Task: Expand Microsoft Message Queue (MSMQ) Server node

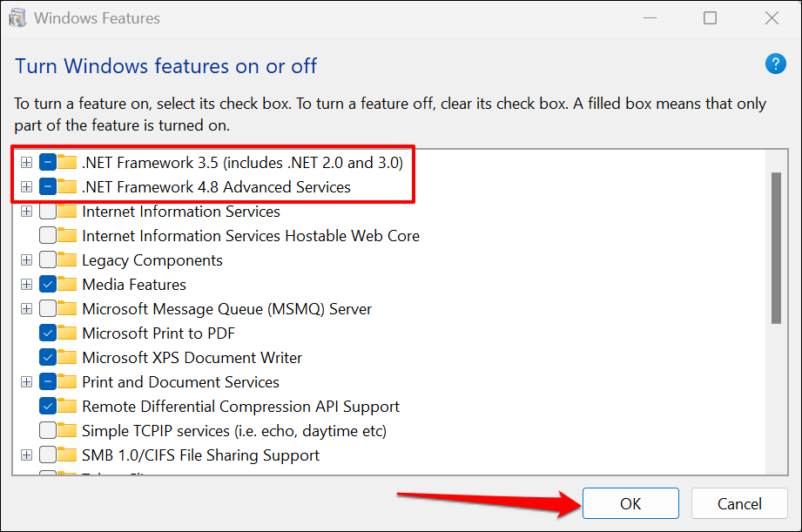Action: (27, 309)
